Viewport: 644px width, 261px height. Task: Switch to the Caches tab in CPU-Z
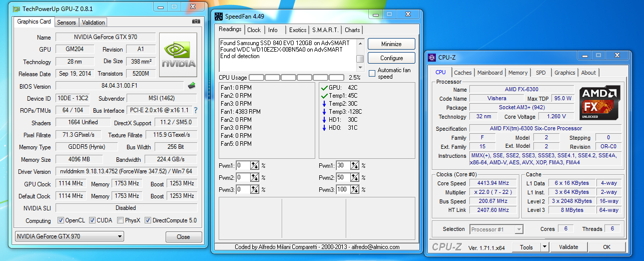tap(463, 73)
